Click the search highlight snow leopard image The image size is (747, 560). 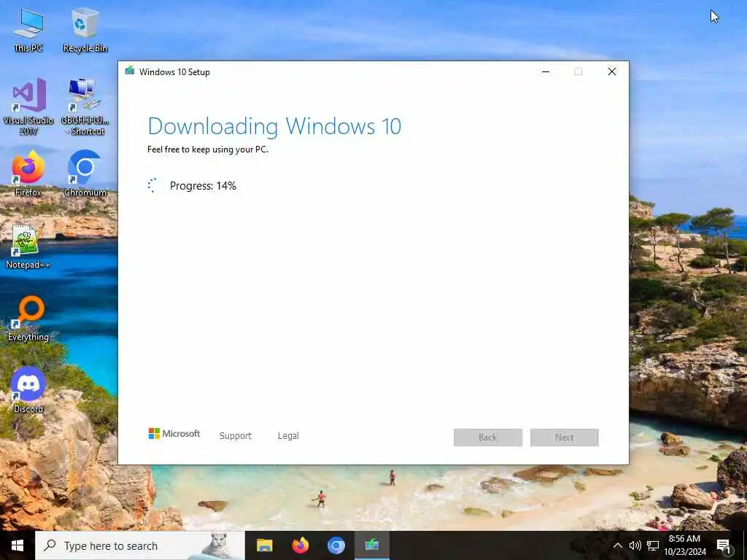pos(219,545)
